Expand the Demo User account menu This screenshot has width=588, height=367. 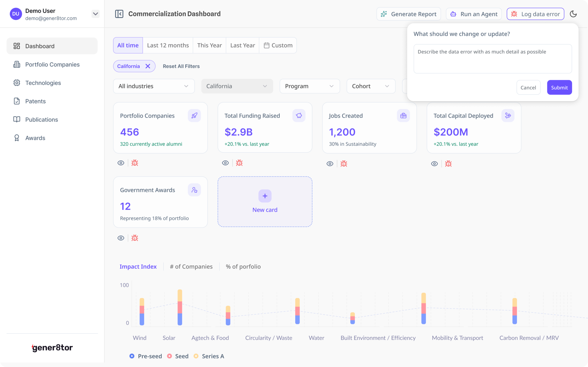[95, 14]
